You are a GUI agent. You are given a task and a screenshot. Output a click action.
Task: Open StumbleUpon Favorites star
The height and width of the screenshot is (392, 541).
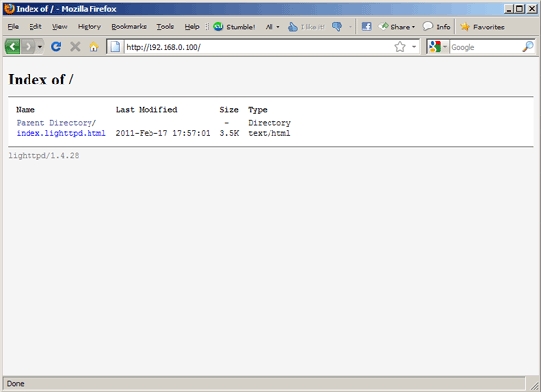click(482, 27)
